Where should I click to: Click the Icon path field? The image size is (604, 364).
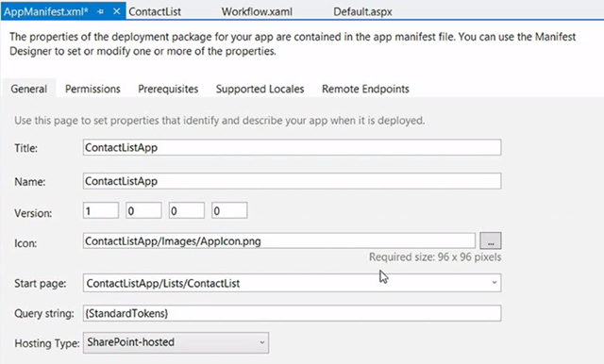point(279,240)
